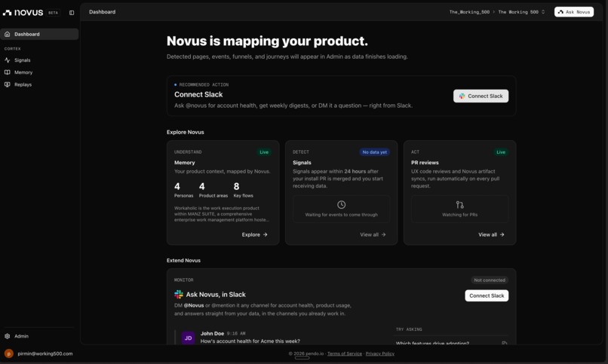Click the Memory card title
608x364 pixels.
(185, 163)
